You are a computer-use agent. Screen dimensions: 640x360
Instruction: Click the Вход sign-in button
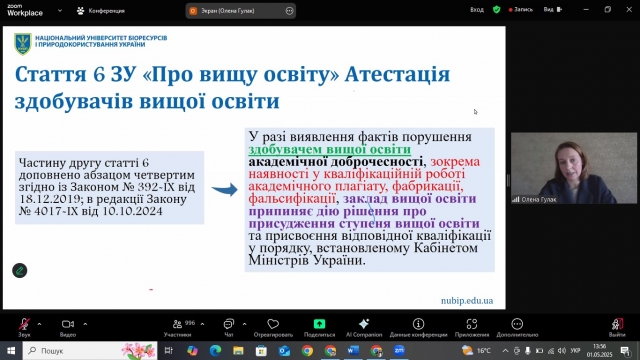477,9
